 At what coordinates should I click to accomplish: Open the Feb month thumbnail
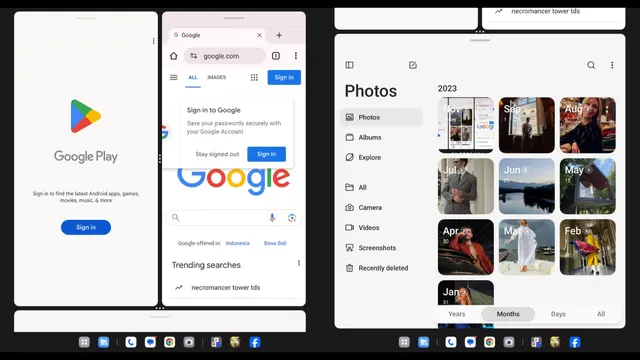click(588, 247)
